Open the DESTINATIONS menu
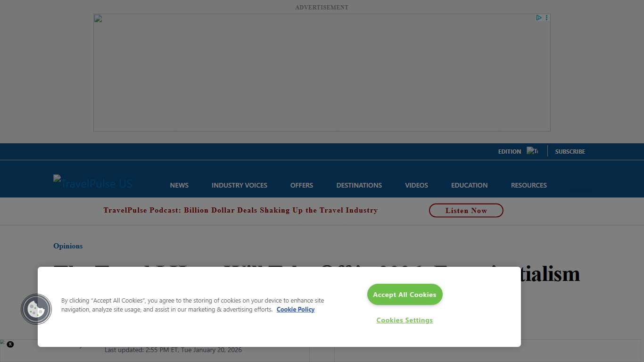This screenshot has height=362, width=644. click(x=359, y=185)
